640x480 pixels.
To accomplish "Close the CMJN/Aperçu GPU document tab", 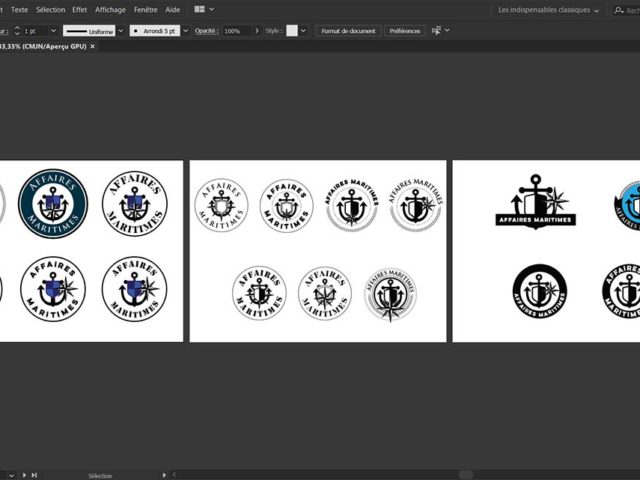I will click(x=93, y=46).
